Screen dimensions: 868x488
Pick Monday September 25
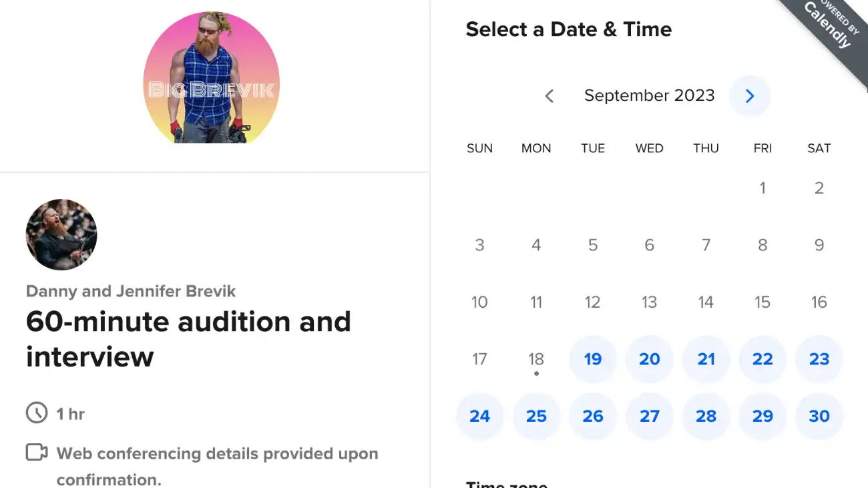pyautogui.click(x=536, y=416)
